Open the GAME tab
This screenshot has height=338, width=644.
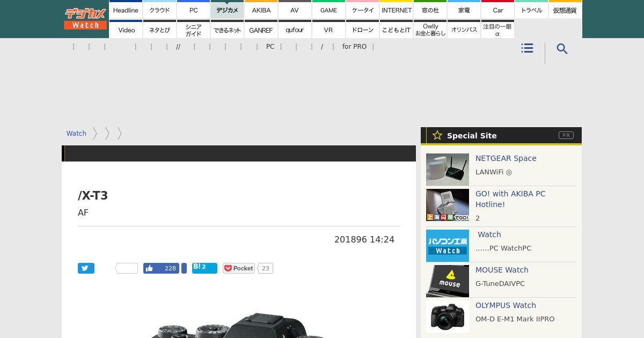click(x=328, y=10)
